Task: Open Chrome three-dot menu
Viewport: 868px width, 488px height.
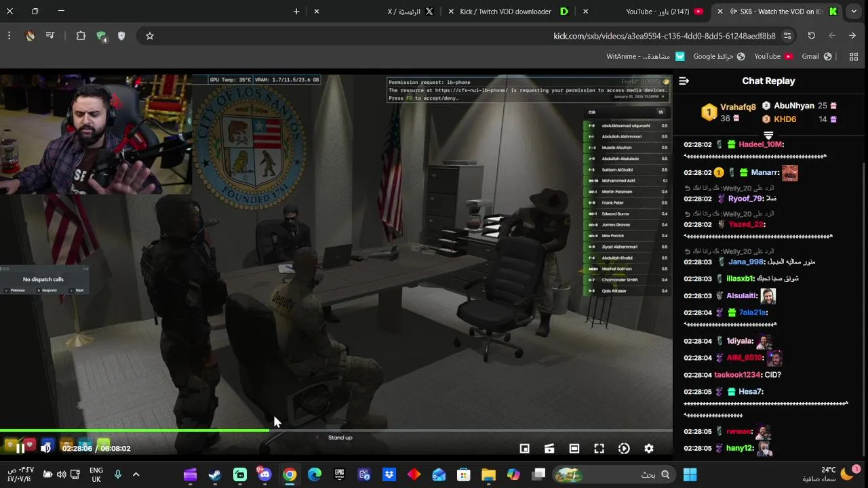Action: coord(9,36)
